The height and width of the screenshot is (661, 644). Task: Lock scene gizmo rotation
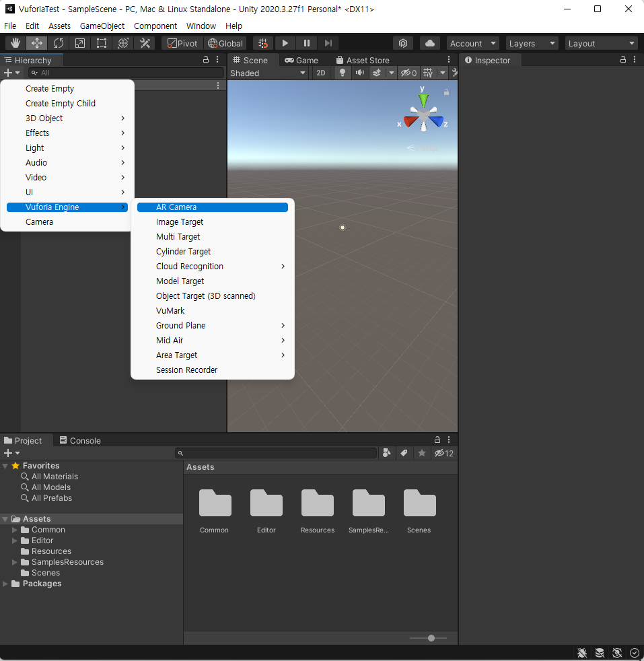coord(446,92)
